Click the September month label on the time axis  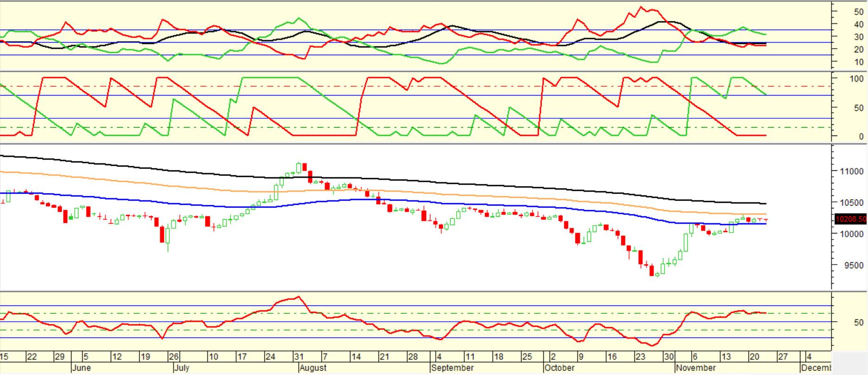click(x=453, y=368)
